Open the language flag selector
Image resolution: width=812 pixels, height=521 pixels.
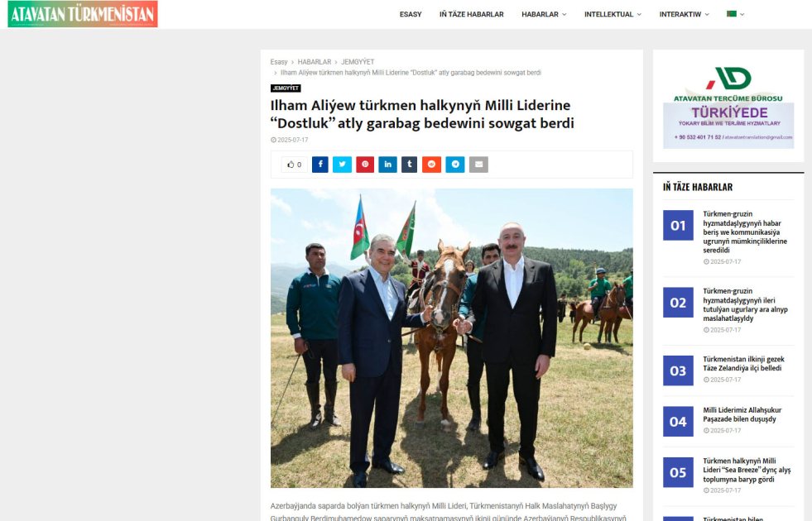pos(735,15)
